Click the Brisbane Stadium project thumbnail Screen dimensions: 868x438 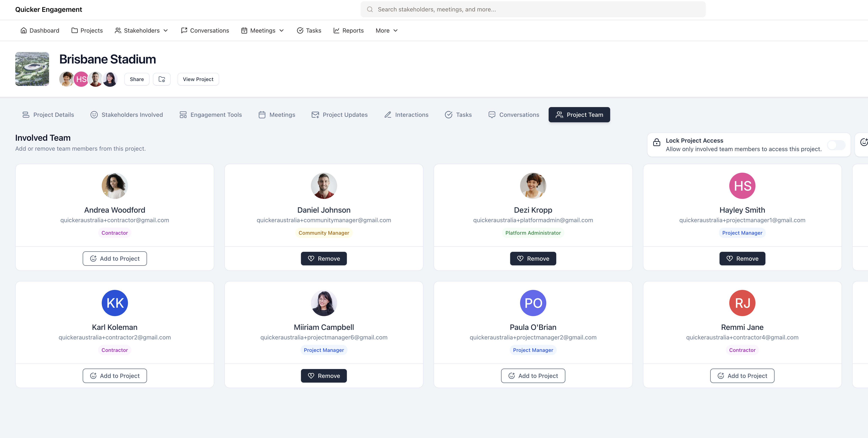click(32, 69)
